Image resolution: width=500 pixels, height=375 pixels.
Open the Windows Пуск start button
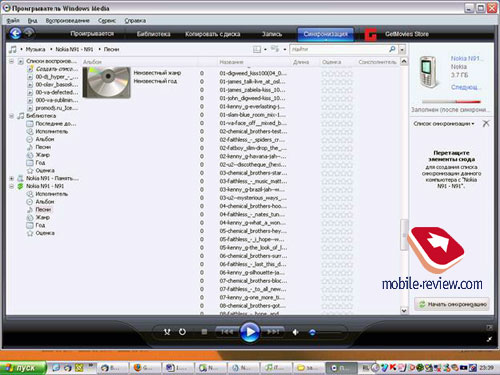(x=22, y=368)
